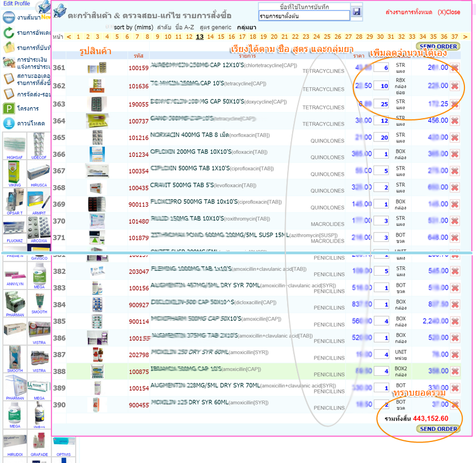Viewport: 476px width, 463px height.
Task: Delete row 387 code 202798 via red X
Action: [455, 355]
